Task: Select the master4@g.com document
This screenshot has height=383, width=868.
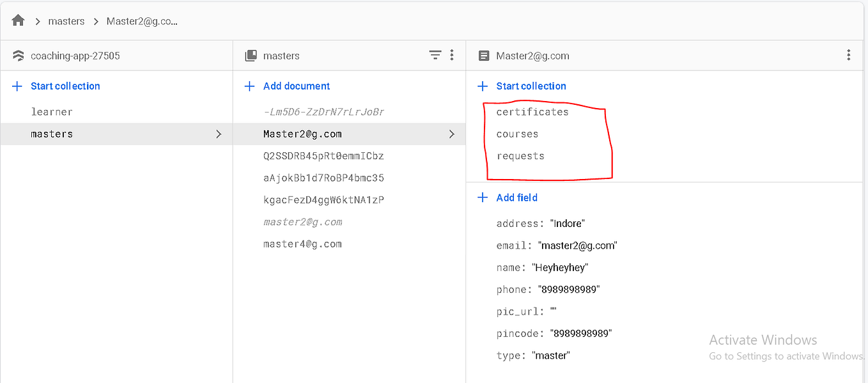Action: tap(302, 244)
